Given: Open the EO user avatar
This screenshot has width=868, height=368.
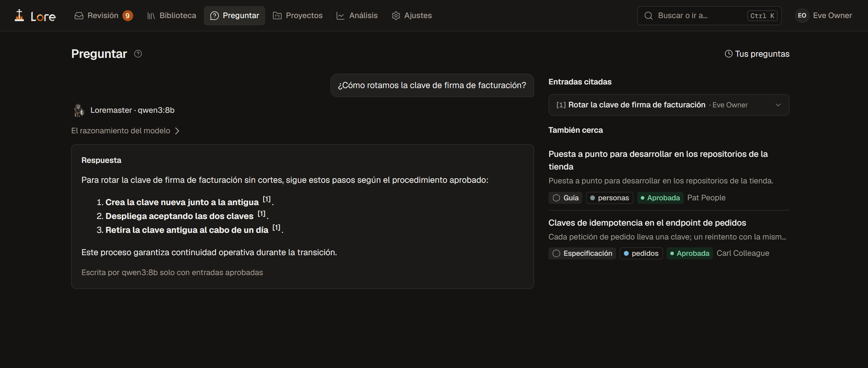Looking at the screenshot, I should [802, 15].
